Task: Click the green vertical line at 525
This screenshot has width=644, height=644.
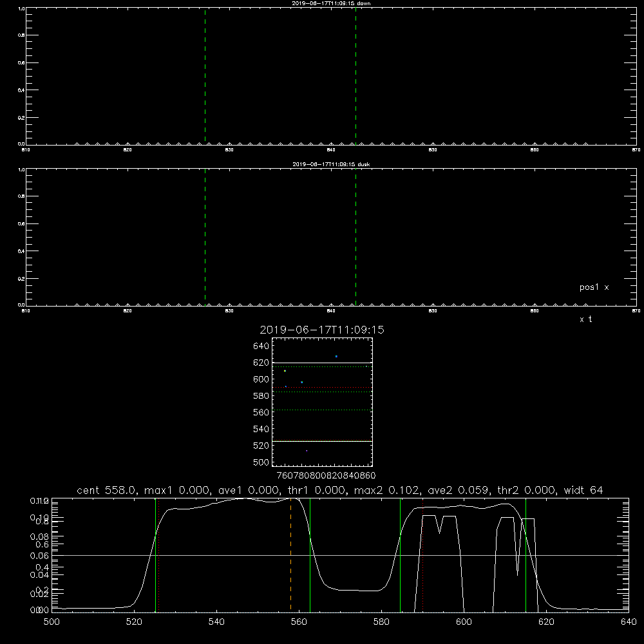Action: coord(155,554)
